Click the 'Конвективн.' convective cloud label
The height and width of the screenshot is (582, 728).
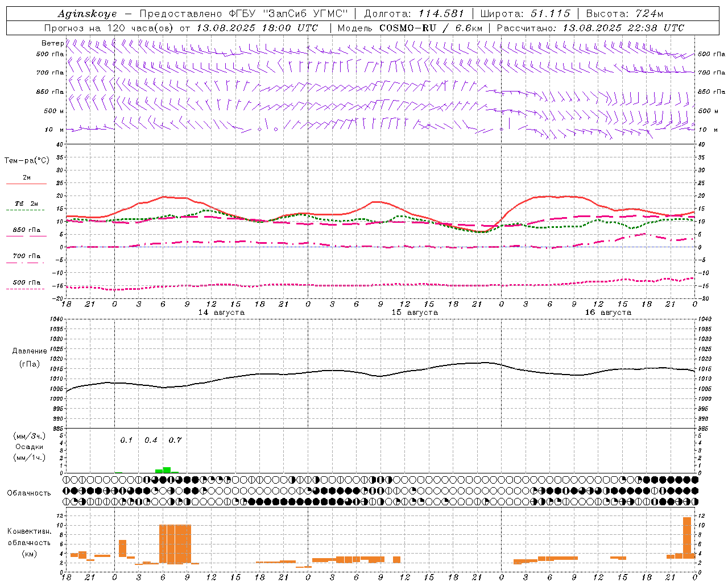[x=30, y=531]
